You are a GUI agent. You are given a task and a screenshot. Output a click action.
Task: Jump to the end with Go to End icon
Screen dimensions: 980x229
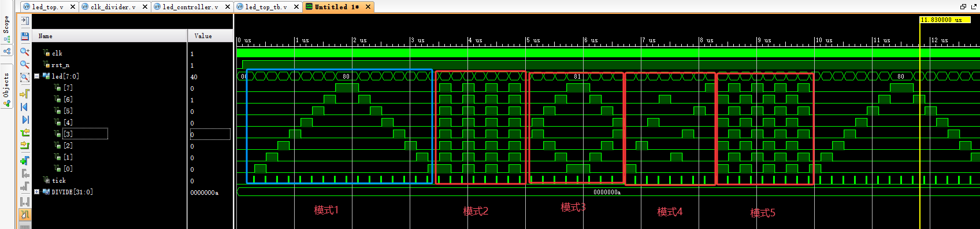click(25, 120)
